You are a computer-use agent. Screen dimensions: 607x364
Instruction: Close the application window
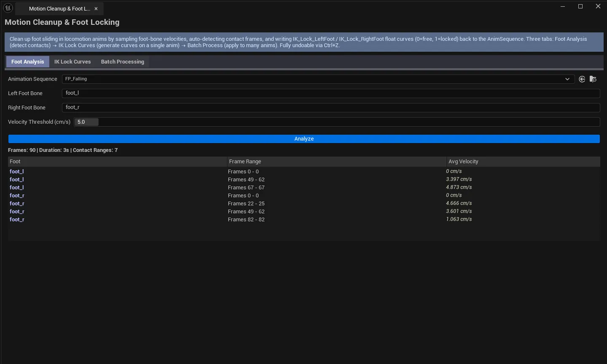pyautogui.click(x=598, y=6)
